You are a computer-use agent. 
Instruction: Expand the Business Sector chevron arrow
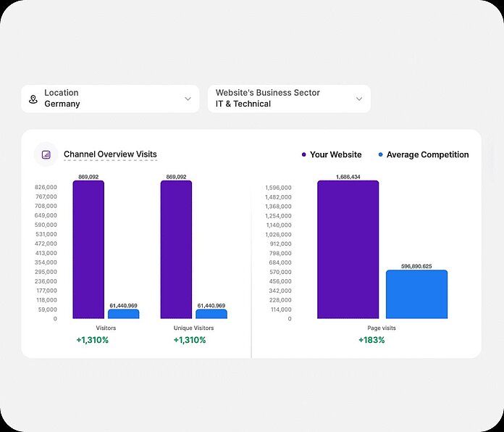coord(358,99)
